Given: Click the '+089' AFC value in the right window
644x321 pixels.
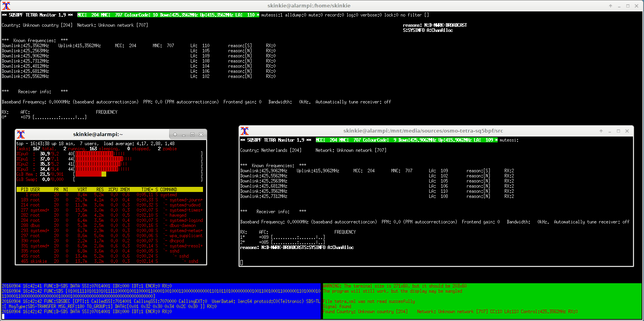Looking at the screenshot, I should coord(264,237).
